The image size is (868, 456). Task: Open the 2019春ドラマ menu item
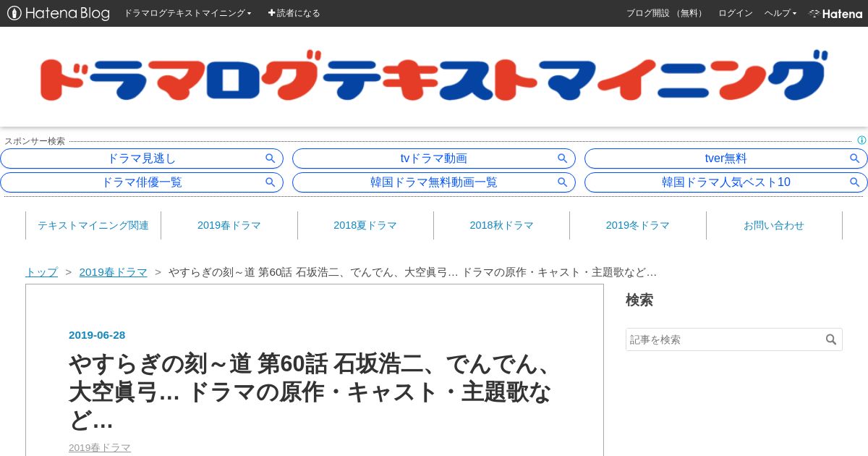[x=229, y=225]
